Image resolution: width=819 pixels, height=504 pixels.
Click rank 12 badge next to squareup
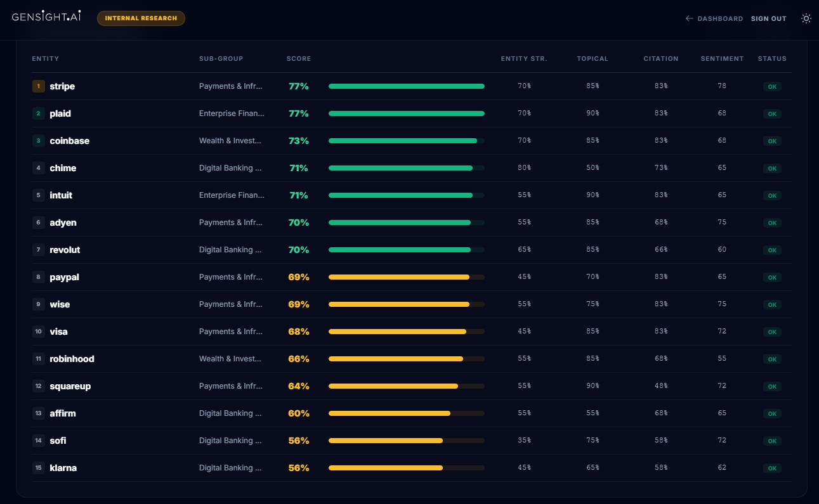pos(38,386)
